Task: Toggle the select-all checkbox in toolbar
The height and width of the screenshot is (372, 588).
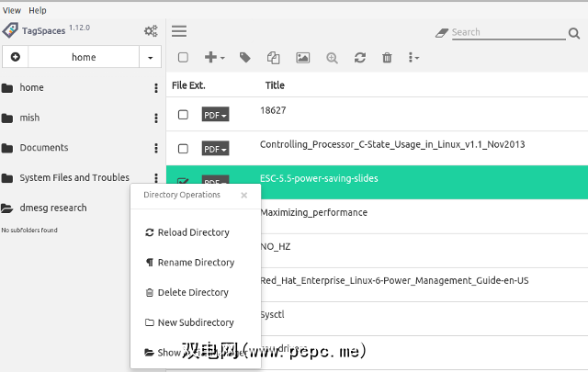Action: pos(183,57)
